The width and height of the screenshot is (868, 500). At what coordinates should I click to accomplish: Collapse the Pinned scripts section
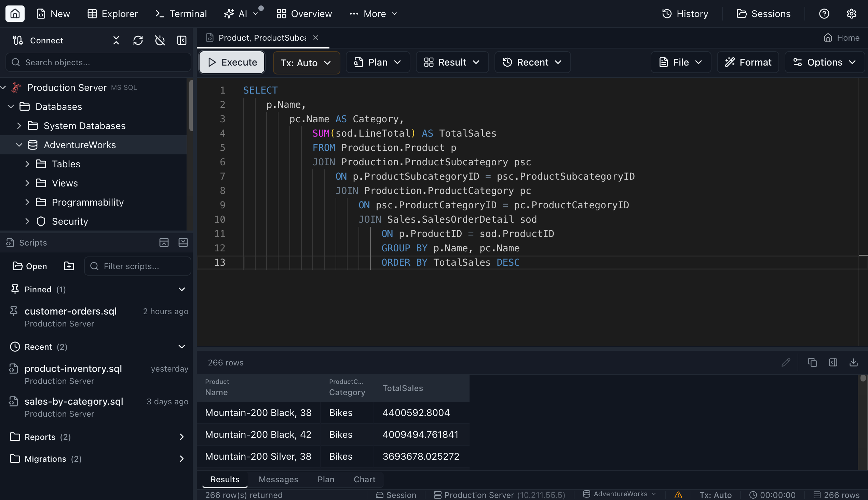[x=182, y=289]
